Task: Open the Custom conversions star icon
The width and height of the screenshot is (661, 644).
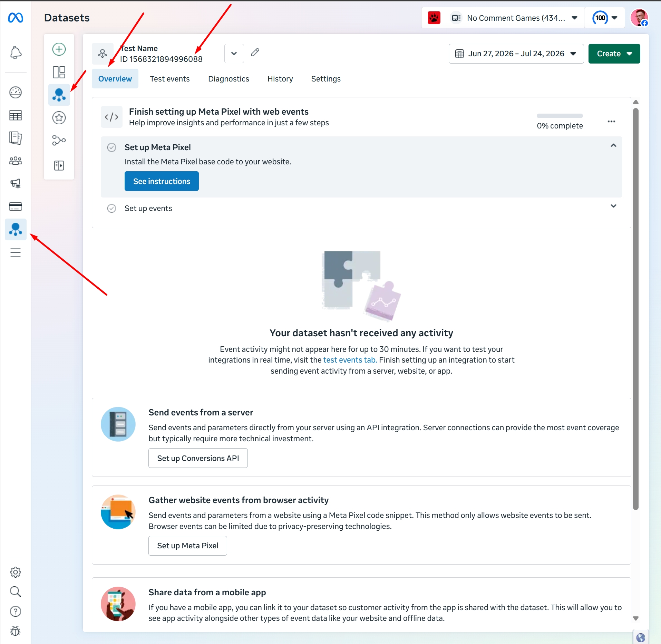Action: click(x=59, y=118)
